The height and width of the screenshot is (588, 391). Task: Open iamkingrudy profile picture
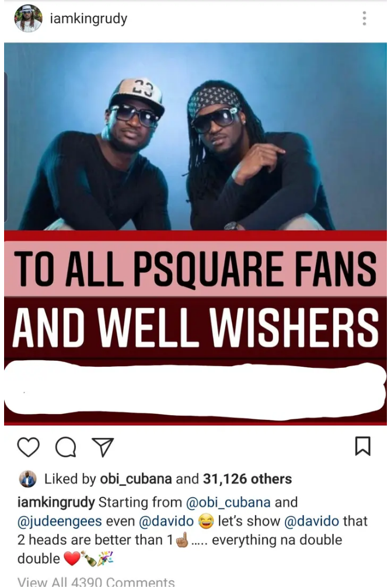[28, 18]
